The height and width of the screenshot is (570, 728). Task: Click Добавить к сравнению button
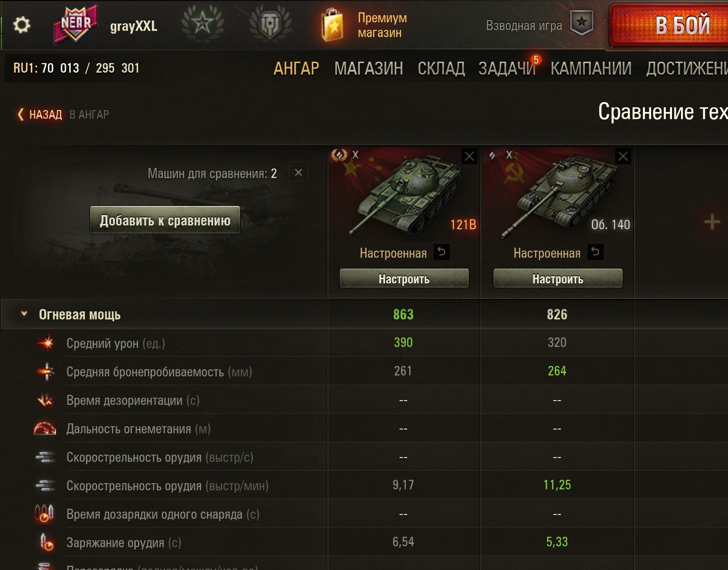165,220
